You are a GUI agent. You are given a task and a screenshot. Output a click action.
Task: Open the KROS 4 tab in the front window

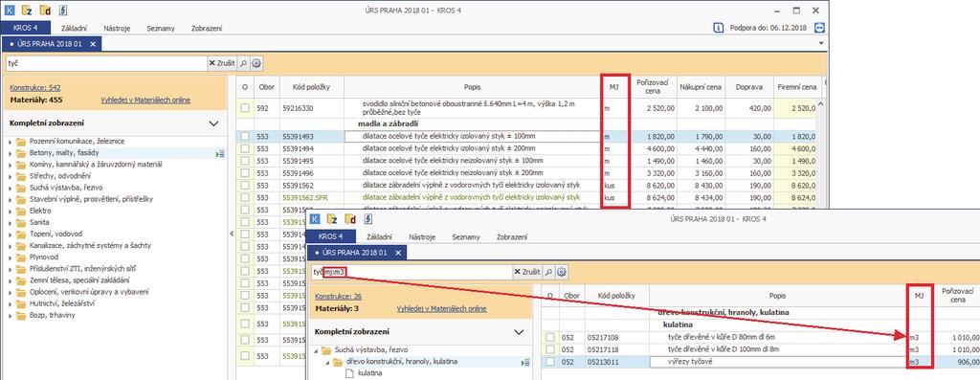(x=331, y=236)
